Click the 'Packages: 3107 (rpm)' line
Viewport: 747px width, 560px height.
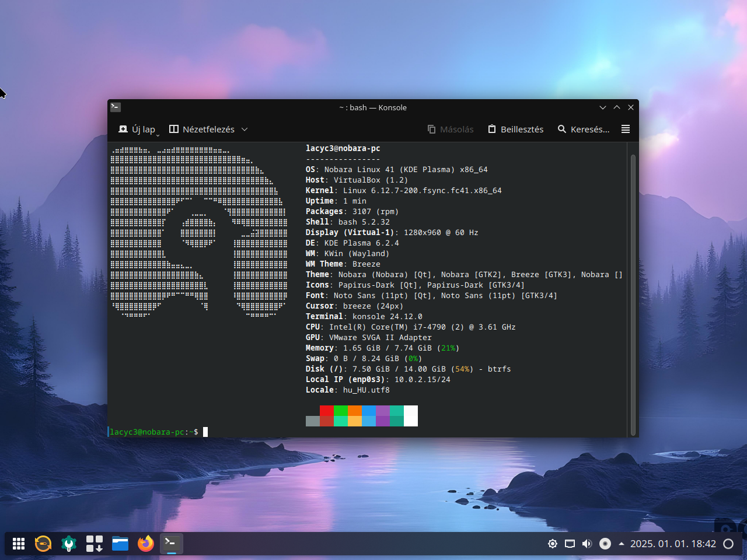(x=352, y=212)
